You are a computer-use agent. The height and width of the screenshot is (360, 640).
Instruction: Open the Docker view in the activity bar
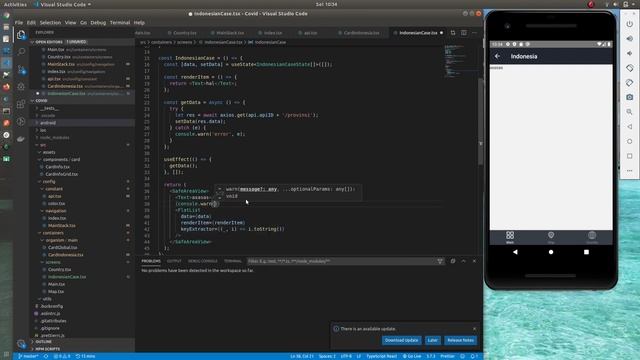[21, 139]
